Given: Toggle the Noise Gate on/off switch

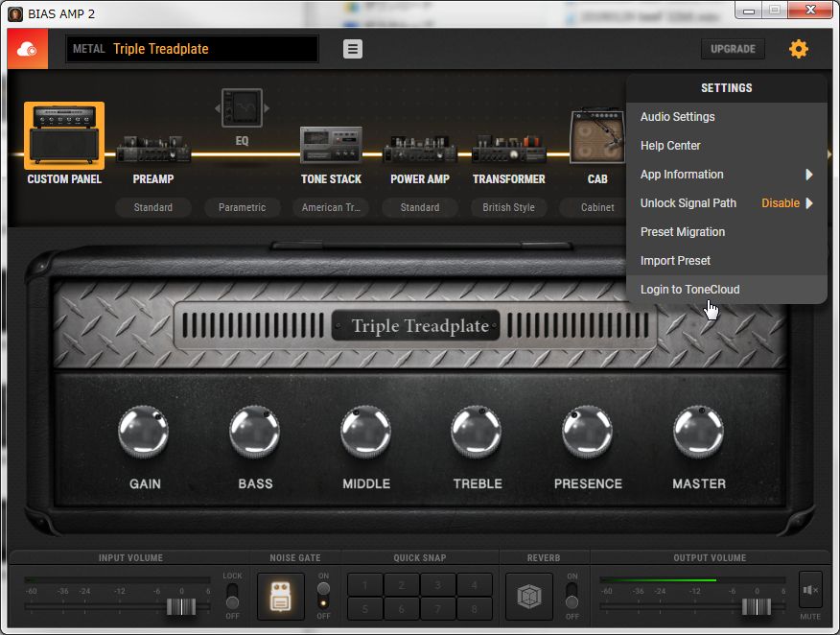Looking at the screenshot, I should tap(323, 596).
